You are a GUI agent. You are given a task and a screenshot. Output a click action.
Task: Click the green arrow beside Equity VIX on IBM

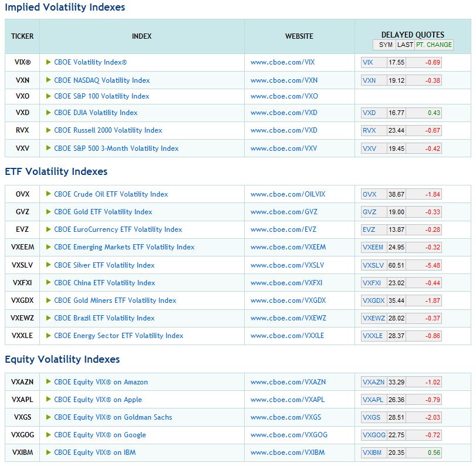coord(48,452)
